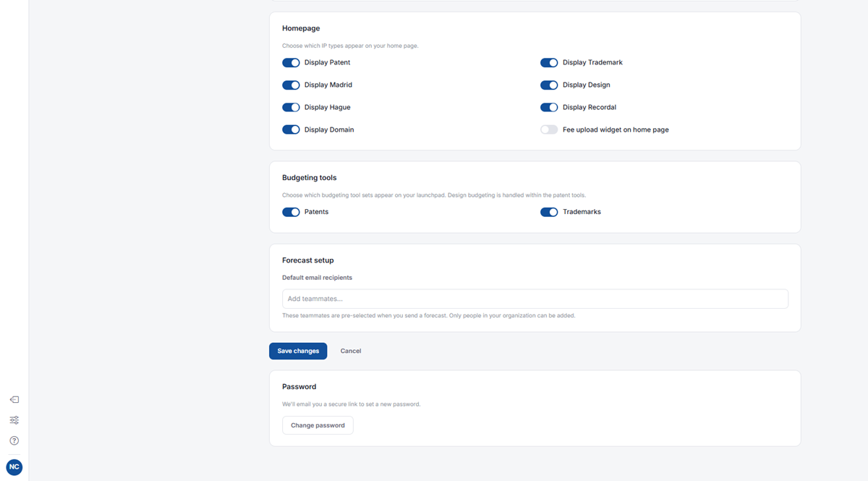This screenshot has width=868, height=481.
Task: Click the secure link password description text
Action: [x=352, y=404]
